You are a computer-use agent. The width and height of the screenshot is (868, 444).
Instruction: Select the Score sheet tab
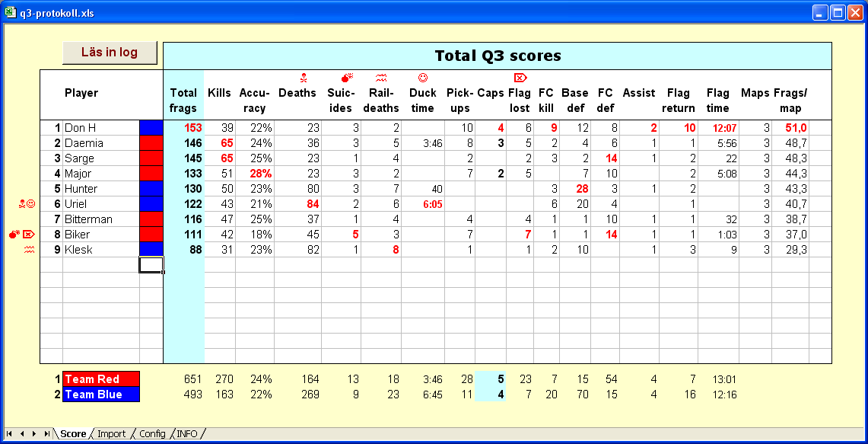[x=73, y=433]
